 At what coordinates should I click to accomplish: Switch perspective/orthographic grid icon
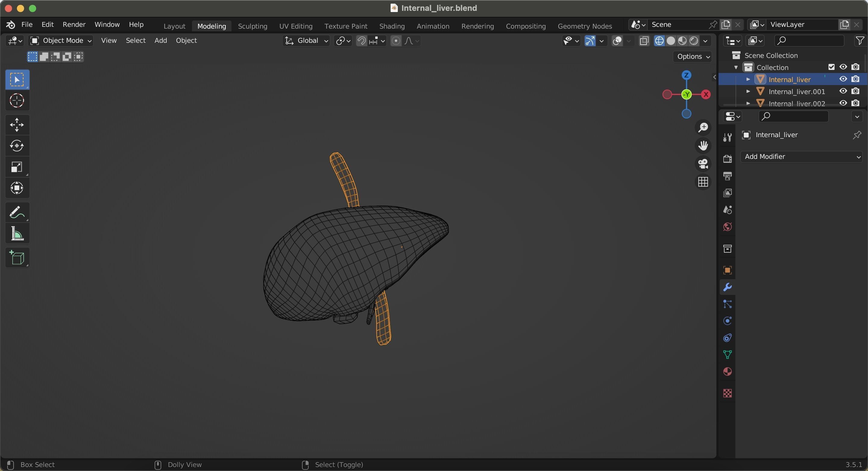tap(703, 182)
